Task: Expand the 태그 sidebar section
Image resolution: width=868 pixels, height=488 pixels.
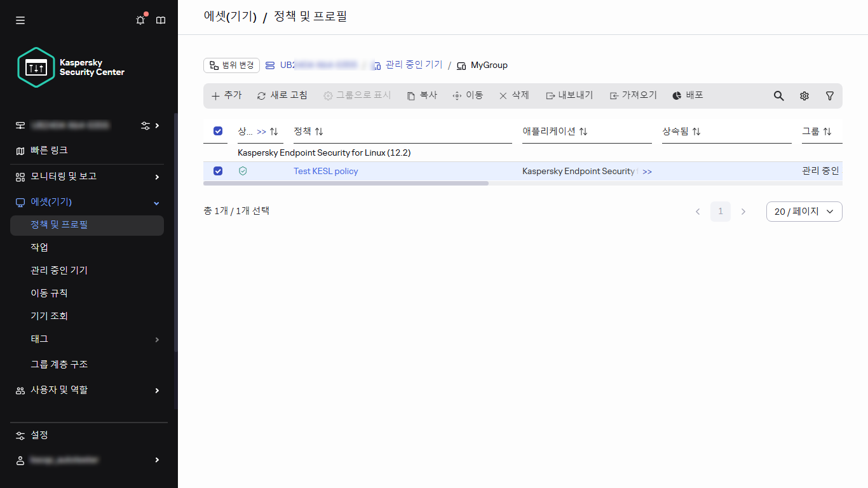Action: point(86,339)
